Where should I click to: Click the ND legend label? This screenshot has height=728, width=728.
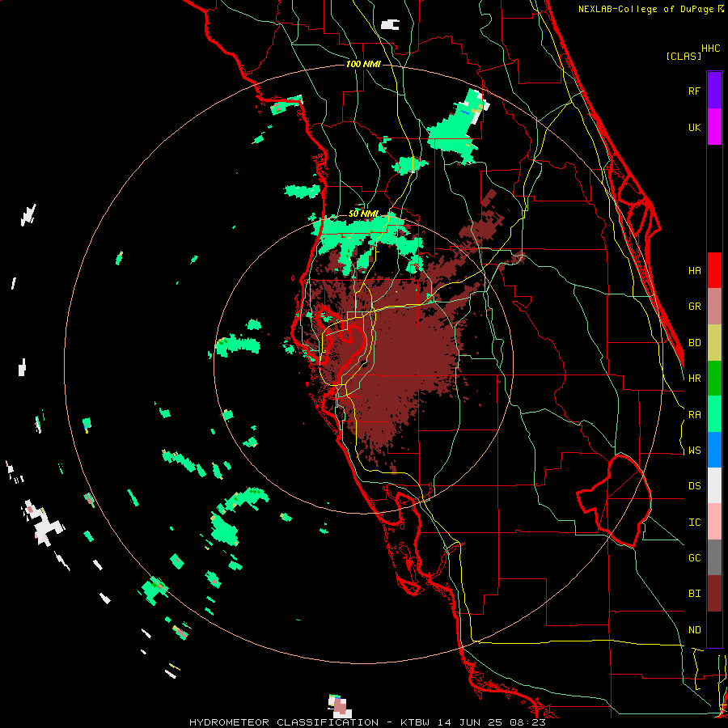coord(694,629)
